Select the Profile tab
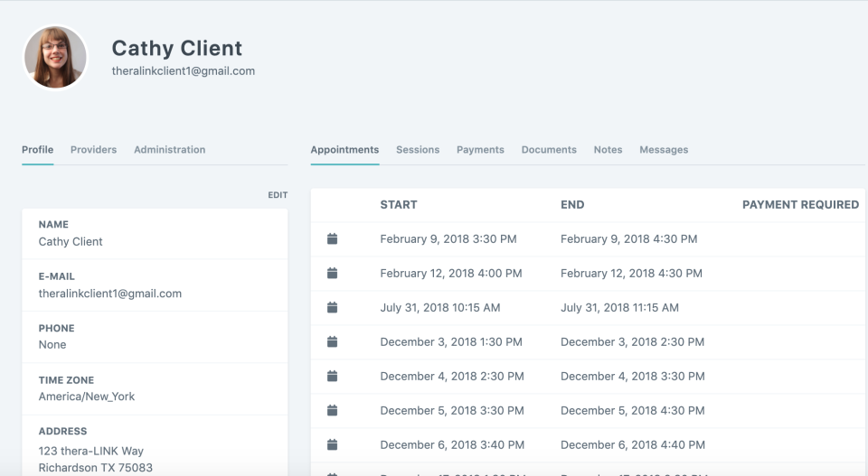This screenshot has width=868, height=476. click(x=37, y=150)
